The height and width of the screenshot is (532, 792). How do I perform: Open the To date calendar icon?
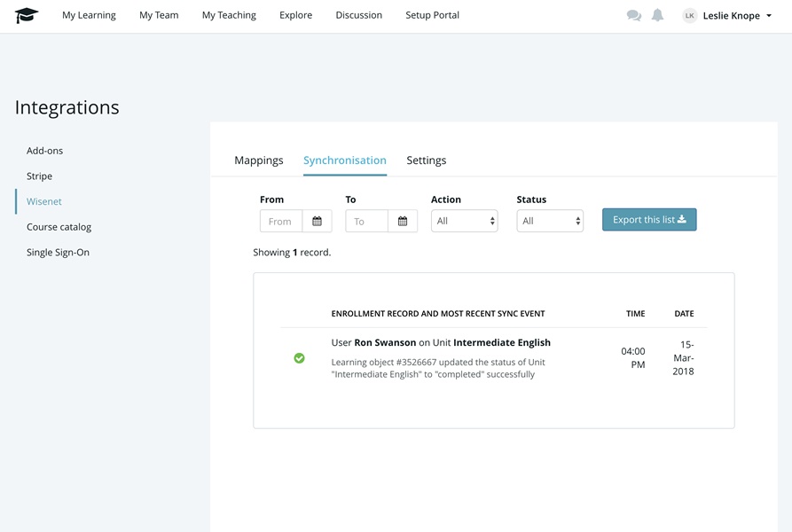403,221
